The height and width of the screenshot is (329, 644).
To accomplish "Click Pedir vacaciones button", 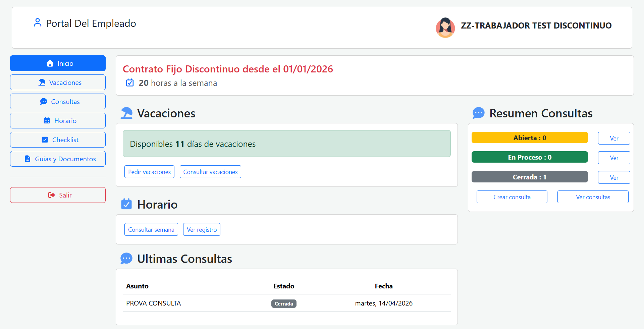I will [x=149, y=172].
